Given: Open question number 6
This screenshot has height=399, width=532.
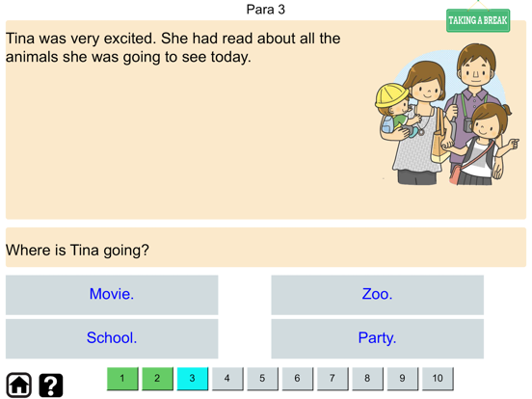Looking at the screenshot, I should (298, 379).
